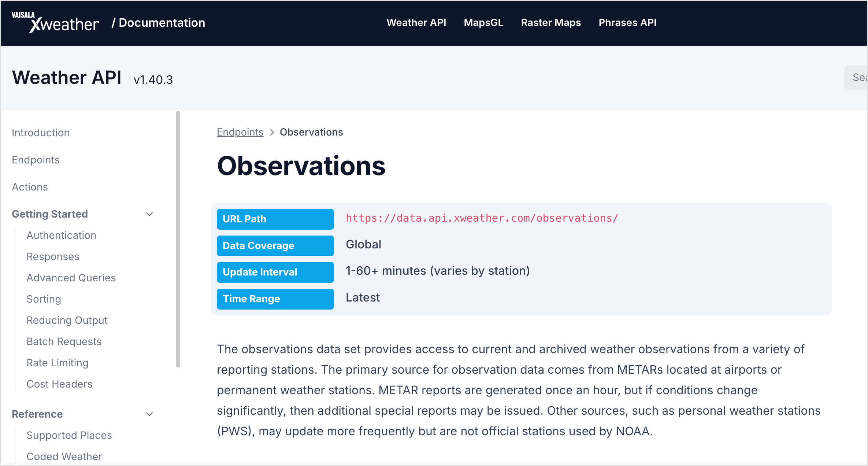Click the Documentation header link
This screenshot has width=868, height=466.
coord(158,23)
